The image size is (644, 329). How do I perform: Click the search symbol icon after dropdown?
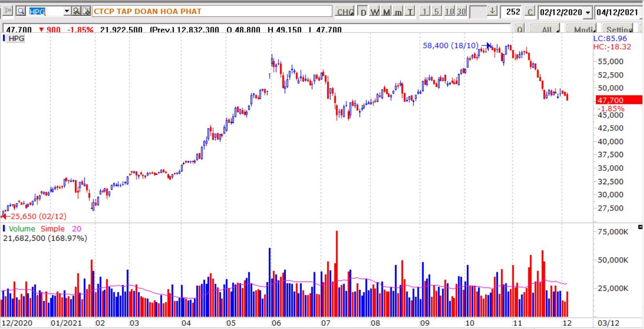77,11
